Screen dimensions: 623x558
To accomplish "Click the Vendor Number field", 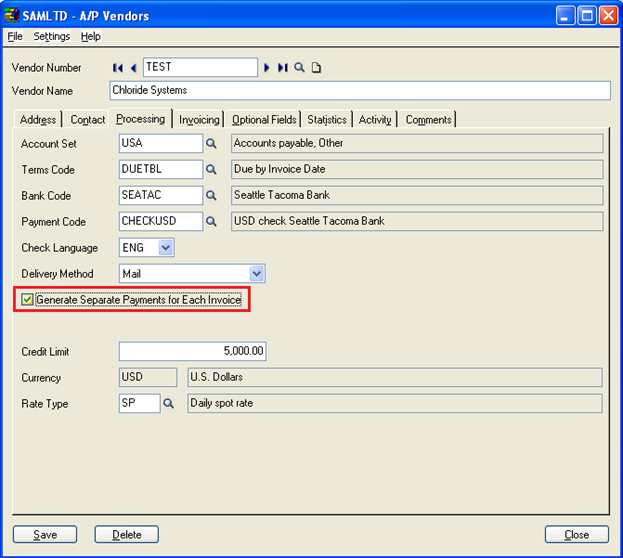I will pos(200,67).
